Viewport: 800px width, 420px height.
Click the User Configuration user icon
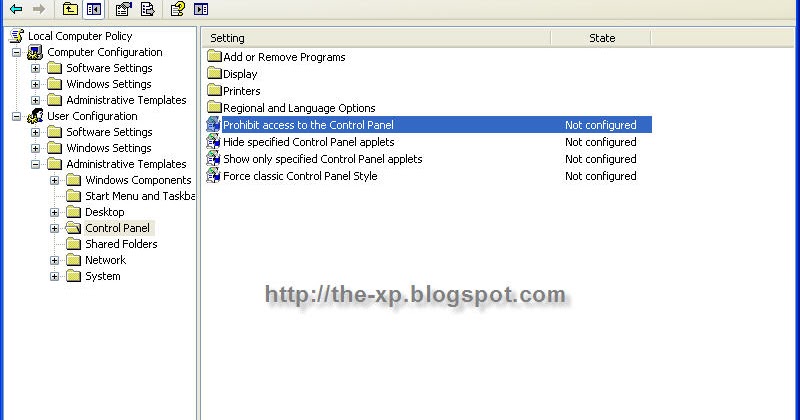pos(35,116)
